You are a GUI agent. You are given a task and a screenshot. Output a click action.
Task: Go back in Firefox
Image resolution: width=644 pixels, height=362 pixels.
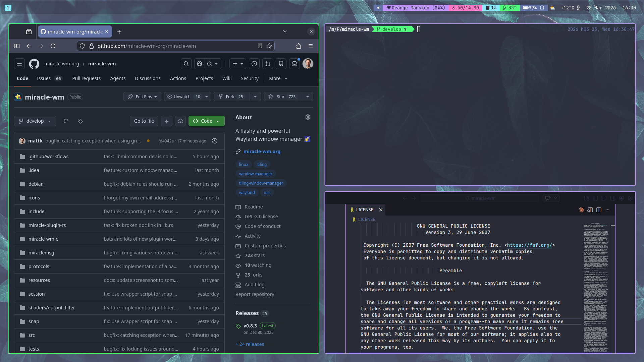pyautogui.click(x=29, y=46)
